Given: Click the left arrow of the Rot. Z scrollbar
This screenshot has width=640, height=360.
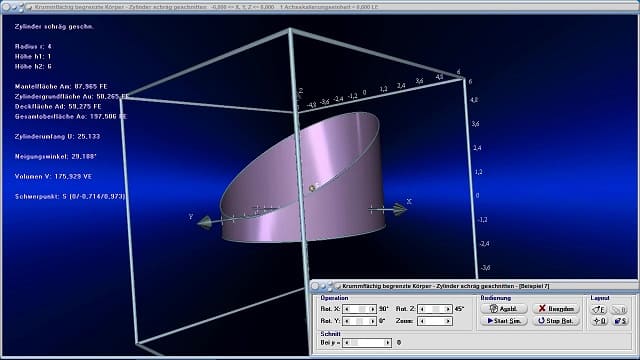Looking at the screenshot, I should pos(422,309).
